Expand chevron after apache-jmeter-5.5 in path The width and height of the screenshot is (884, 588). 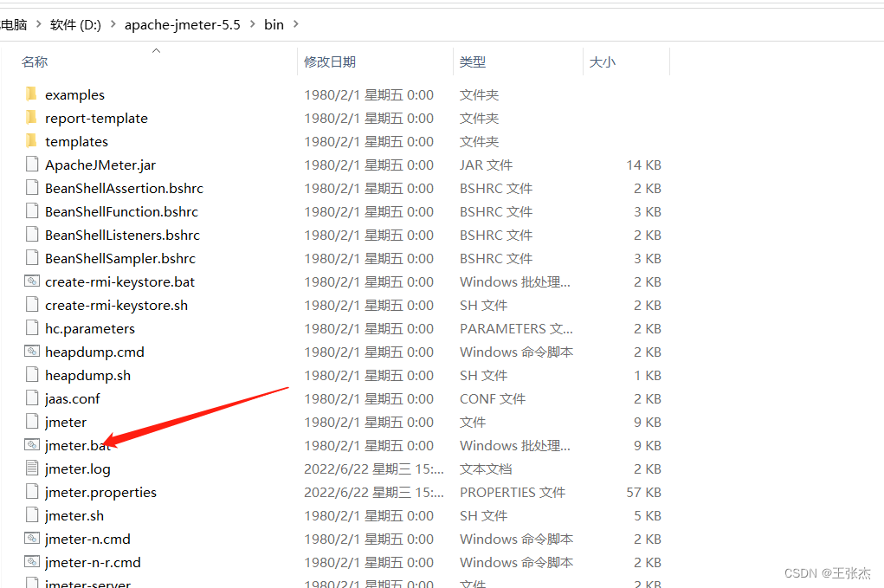pos(252,24)
